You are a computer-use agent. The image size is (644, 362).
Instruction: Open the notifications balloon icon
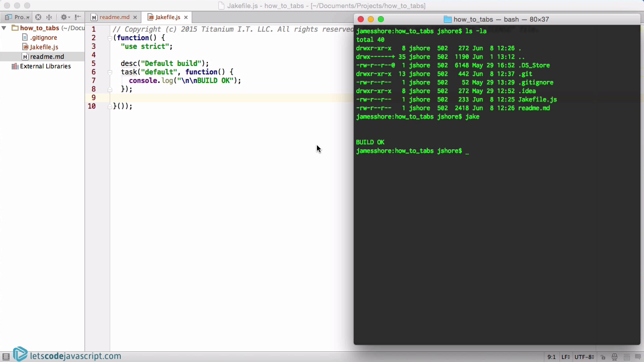638,357
